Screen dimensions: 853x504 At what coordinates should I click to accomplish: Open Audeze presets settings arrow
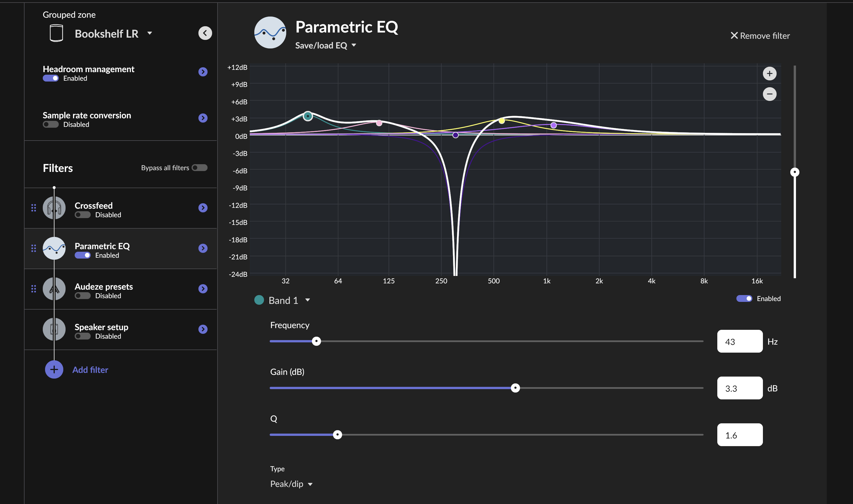pos(203,289)
